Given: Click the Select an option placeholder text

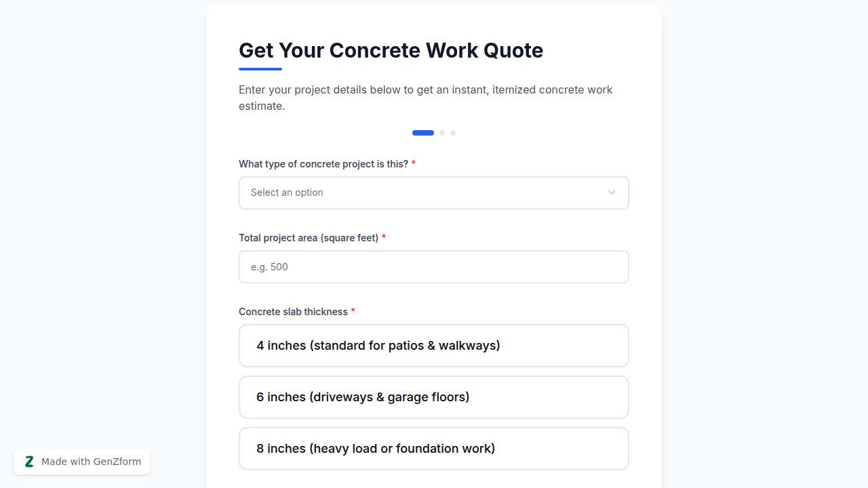Looking at the screenshot, I should (287, 192).
